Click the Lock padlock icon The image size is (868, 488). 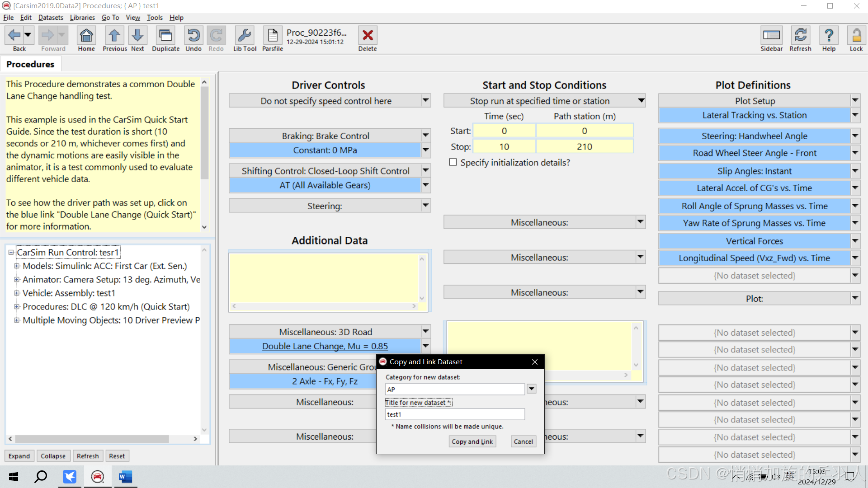pyautogui.click(x=856, y=36)
